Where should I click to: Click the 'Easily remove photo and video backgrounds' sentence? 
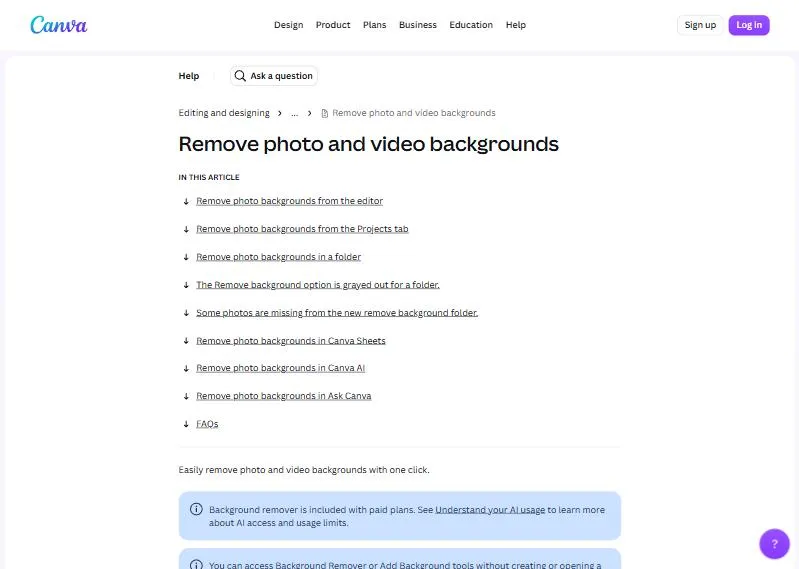pyautogui.click(x=304, y=470)
